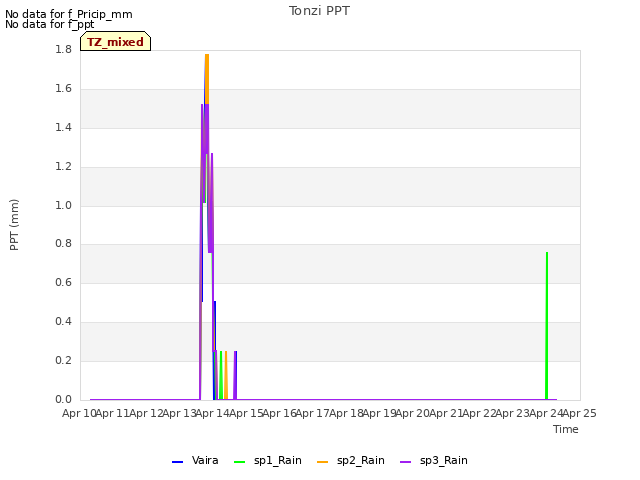Click the 0.0 y-axis tick label
The height and width of the screenshot is (480, 640).
coord(63,399)
